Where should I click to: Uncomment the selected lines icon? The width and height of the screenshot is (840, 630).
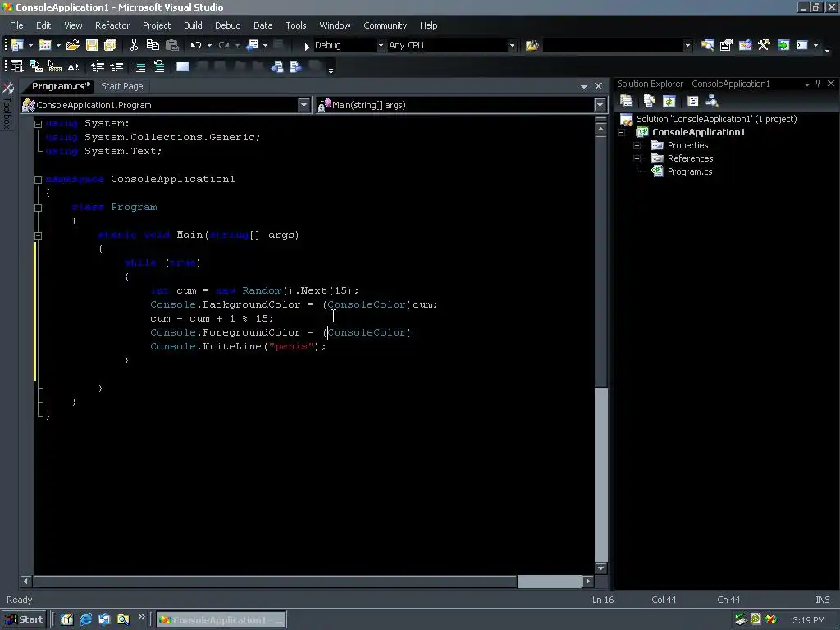(x=159, y=66)
